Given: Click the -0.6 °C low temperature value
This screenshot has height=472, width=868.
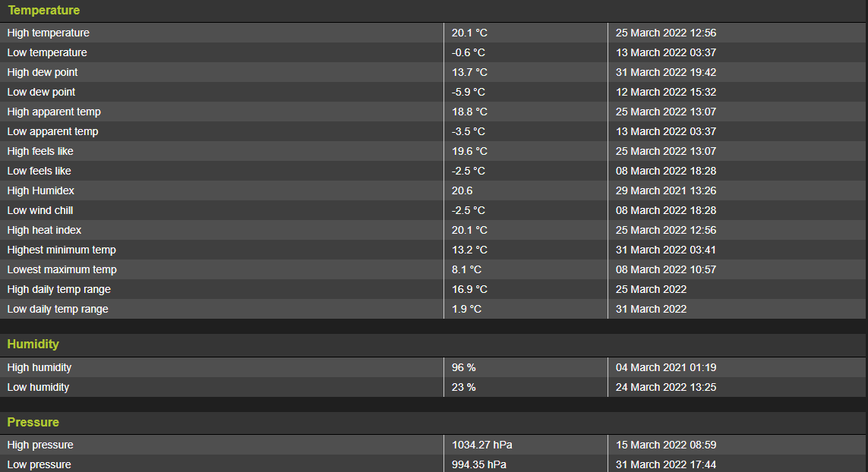Looking at the screenshot, I should (x=468, y=52).
